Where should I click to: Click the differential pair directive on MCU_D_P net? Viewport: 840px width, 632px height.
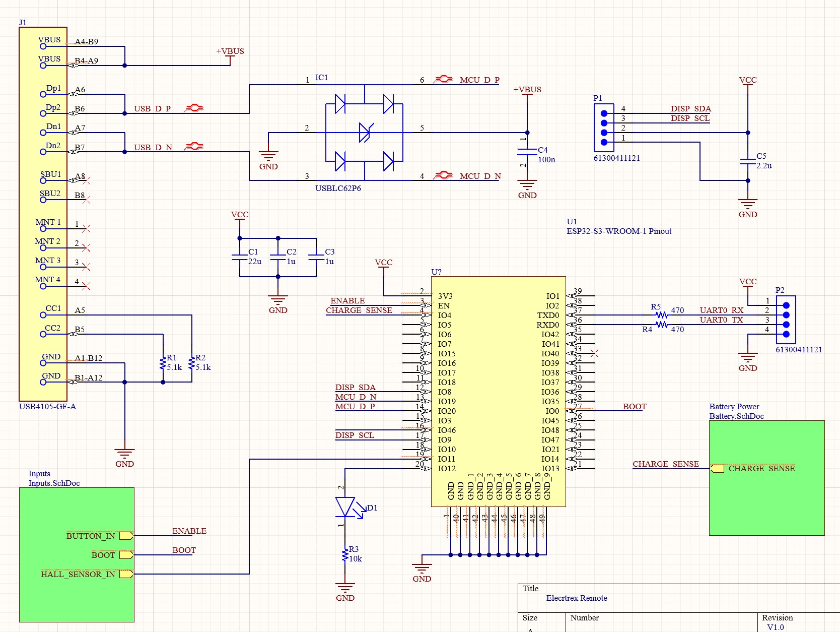[443, 79]
